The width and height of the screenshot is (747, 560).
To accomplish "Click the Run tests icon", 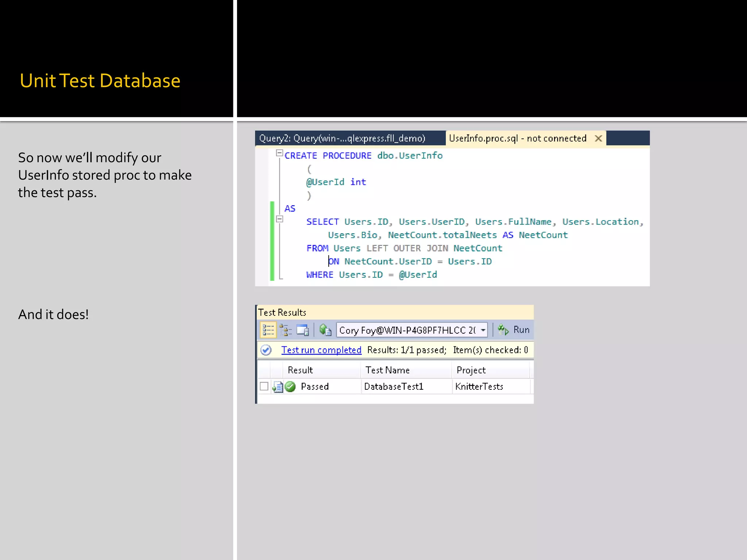I will click(503, 330).
